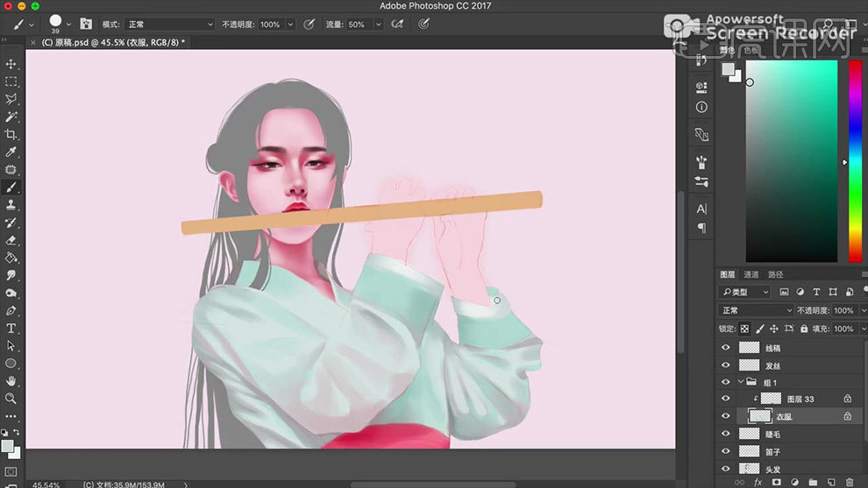Select the 原稿.psd document tab
868x488 pixels.
pyautogui.click(x=113, y=42)
